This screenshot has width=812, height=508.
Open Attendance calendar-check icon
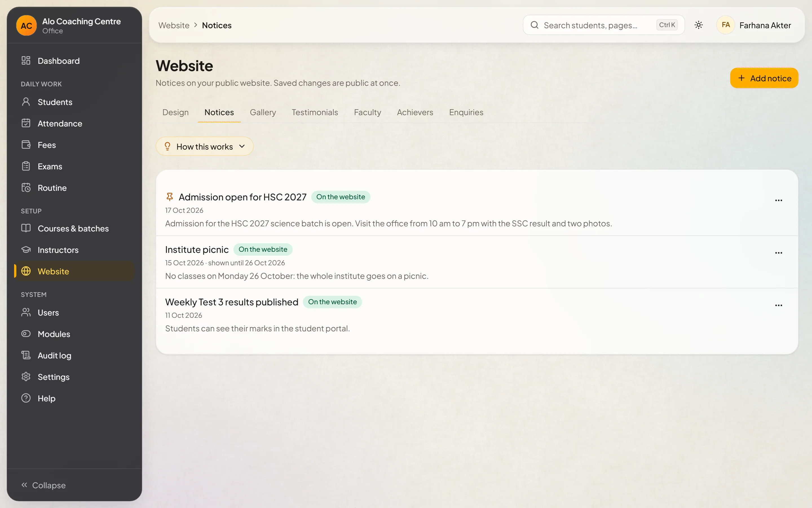coord(26,123)
